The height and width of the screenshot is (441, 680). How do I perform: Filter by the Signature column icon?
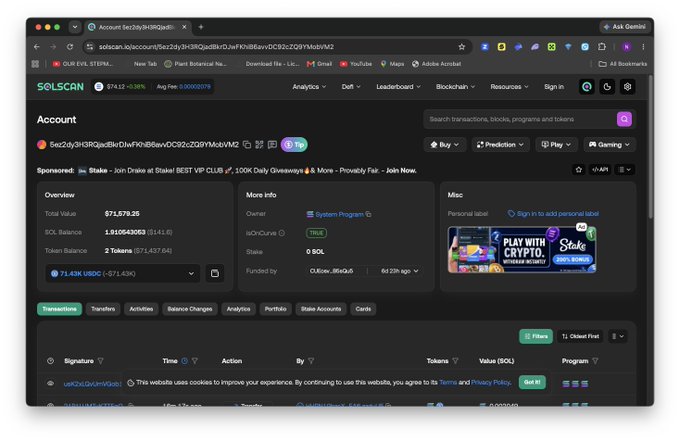pos(101,361)
